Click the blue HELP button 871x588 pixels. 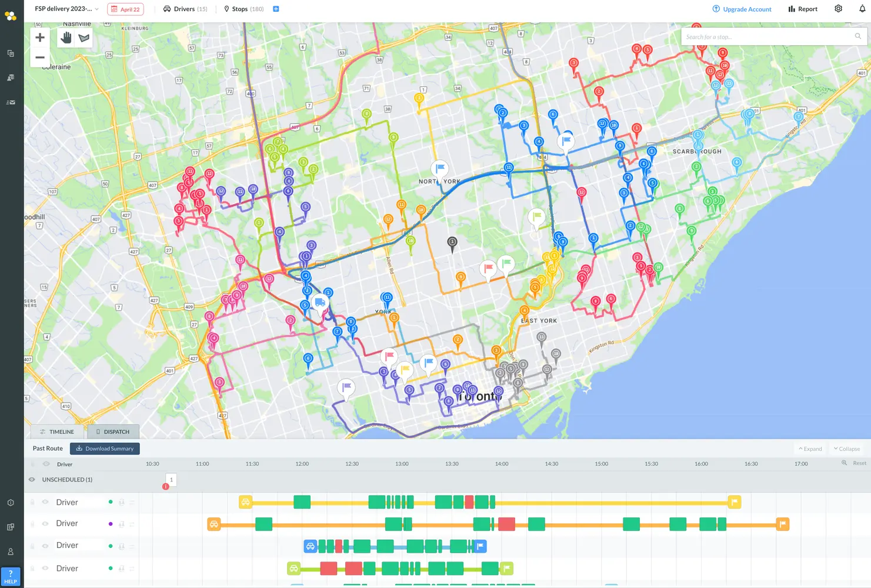click(11, 576)
